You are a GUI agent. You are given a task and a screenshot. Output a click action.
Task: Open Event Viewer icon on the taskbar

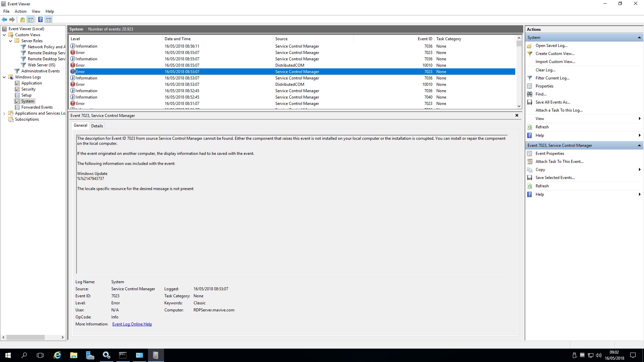(156, 355)
